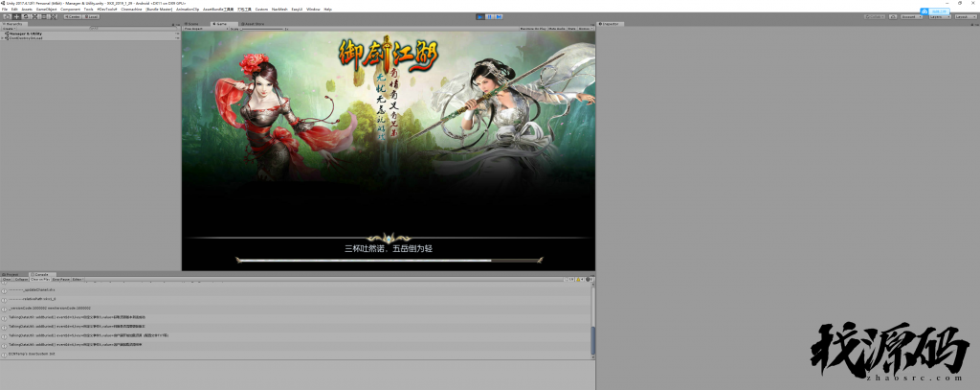Open the Gizmos dropdown

tap(586, 29)
